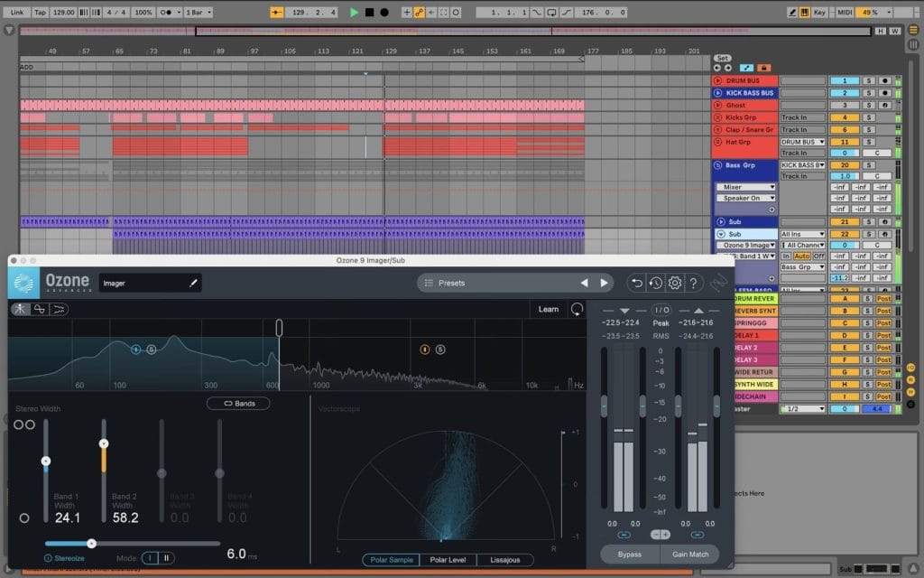This screenshot has width=924, height=578.
Task: Toggle the Stereoize power switch
Action: [49, 558]
